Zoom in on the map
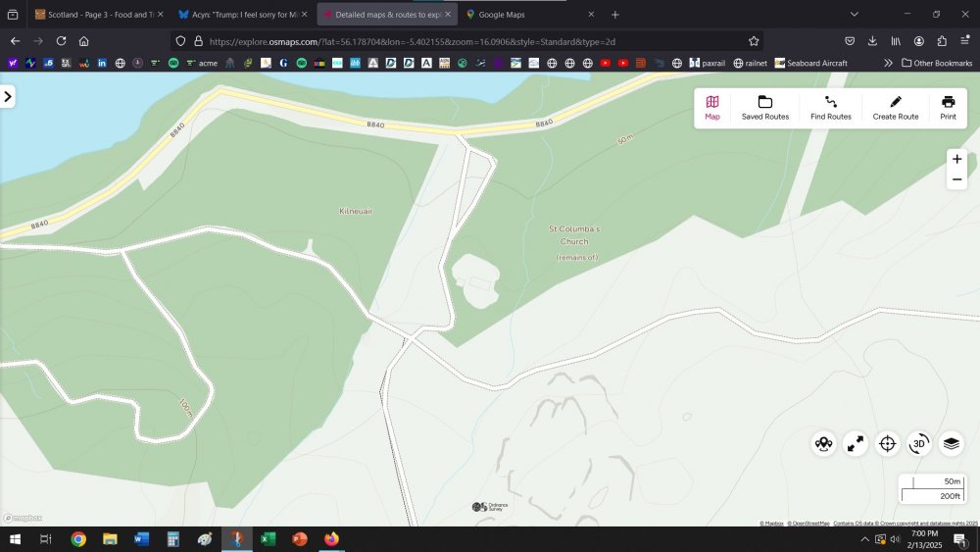Screen dimensions: 980x552 pyautogui.click(x=956, y=159)
